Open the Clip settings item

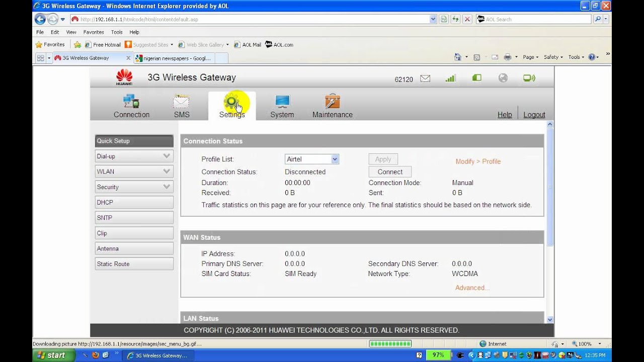point(134,233)
